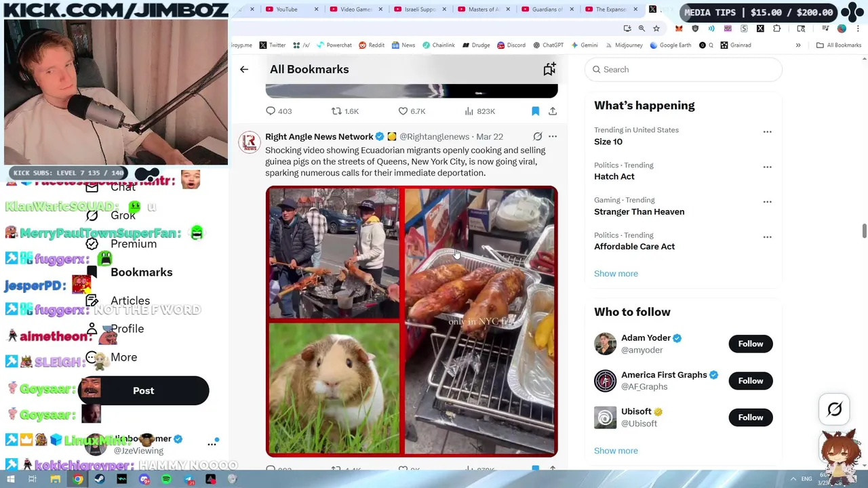868x488 pixels.
Task: Open the add bookmark folder icon
Action: (549, 69)
